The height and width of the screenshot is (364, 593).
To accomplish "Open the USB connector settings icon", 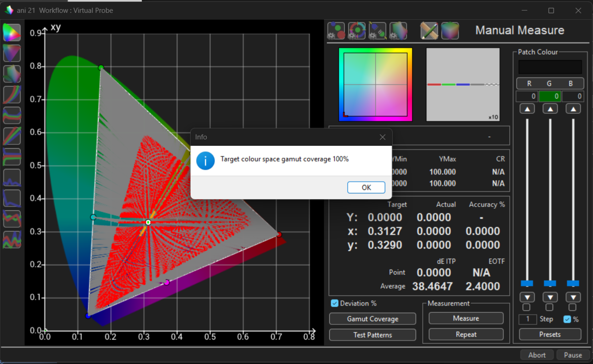I will 378,31.
